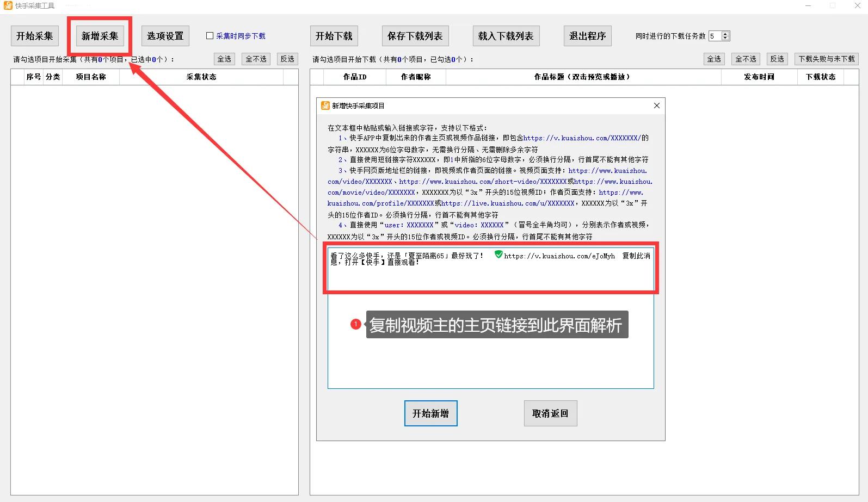Click the download task count field
Viewport: 868px width, 502px height.
715,36
